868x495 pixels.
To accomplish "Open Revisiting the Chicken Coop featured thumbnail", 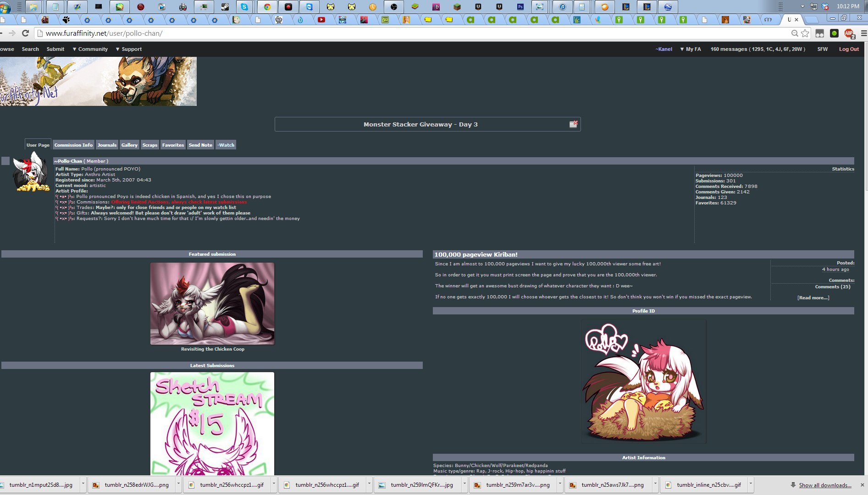I will pyautogui.click(x=212, y=303).
